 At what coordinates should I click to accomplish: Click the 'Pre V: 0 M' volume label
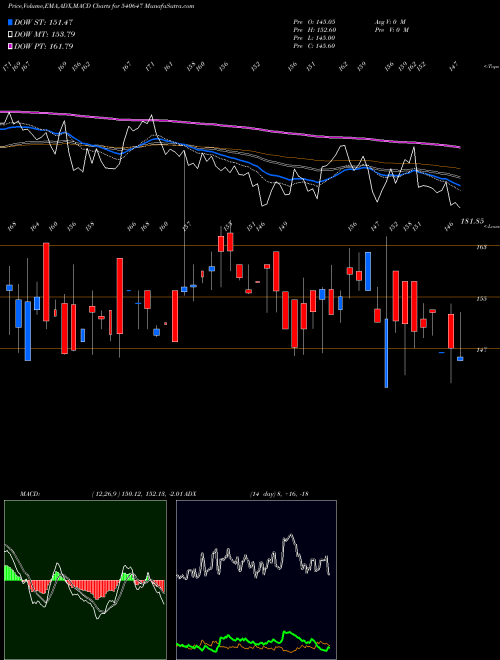393,30
